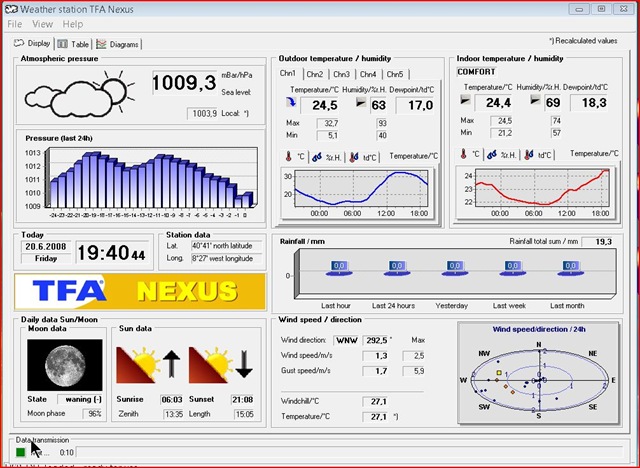This screenshot has width=640, height=468.
Task: Click the sea level pressure value 1009,3
Action: point(184,83)
